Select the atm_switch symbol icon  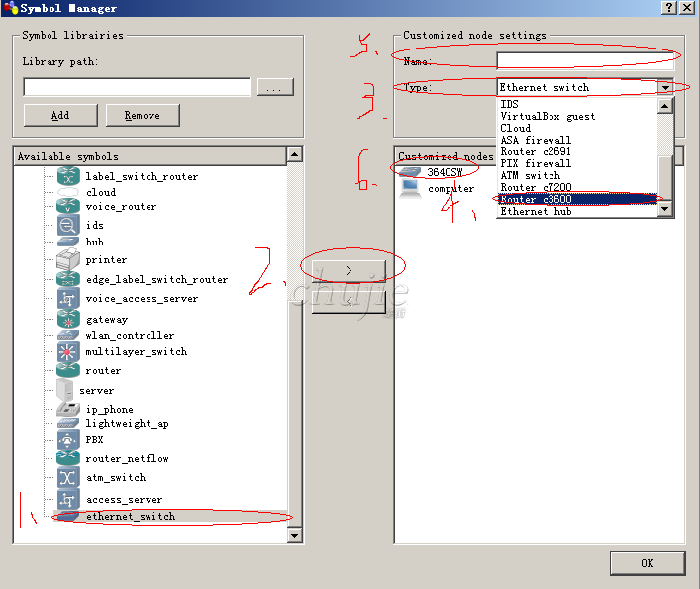coord(68,478)
